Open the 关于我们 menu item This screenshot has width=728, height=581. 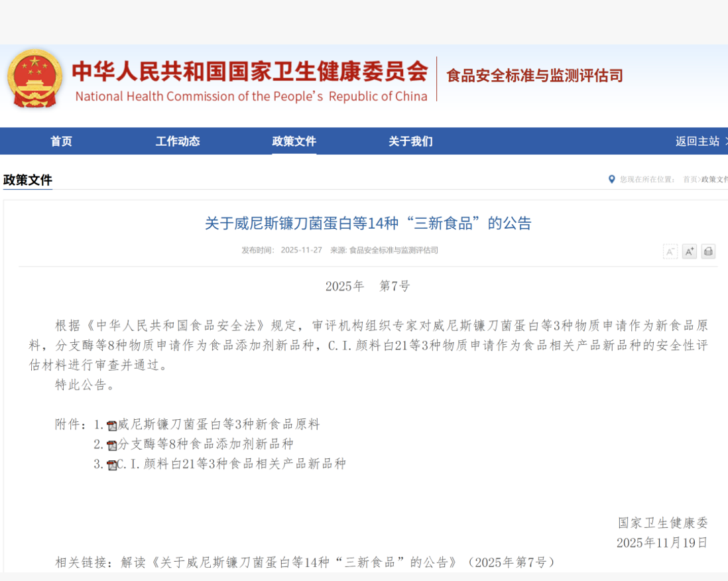coord(410,141)
